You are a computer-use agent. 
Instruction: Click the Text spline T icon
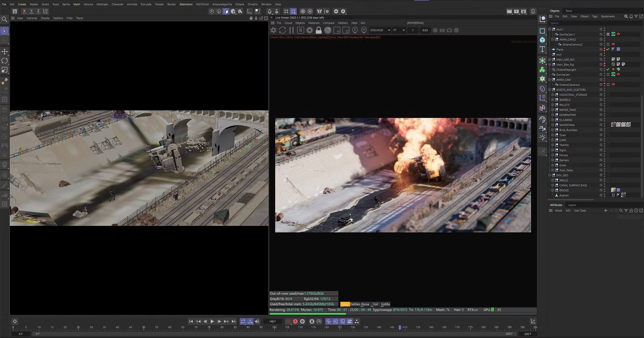point(542,49)
